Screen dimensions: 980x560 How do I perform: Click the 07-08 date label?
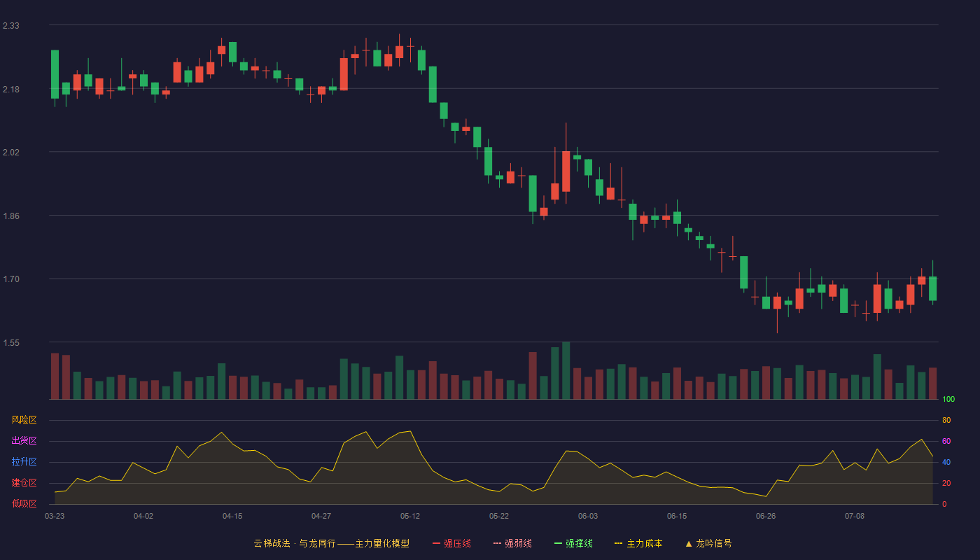[x=855, y=516]
